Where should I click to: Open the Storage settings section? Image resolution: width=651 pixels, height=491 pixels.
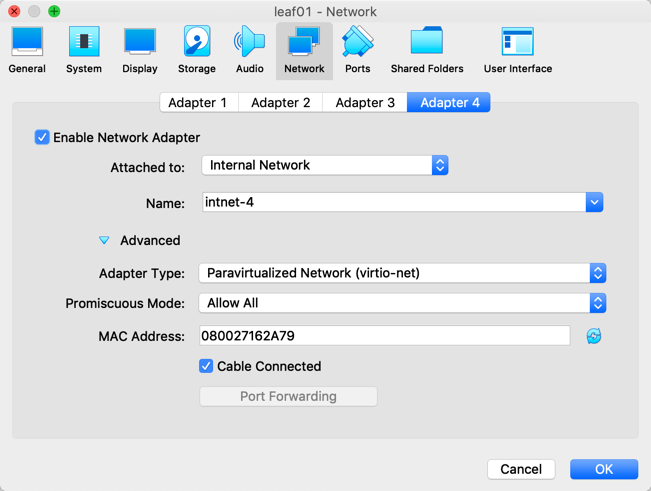point(196,50)
